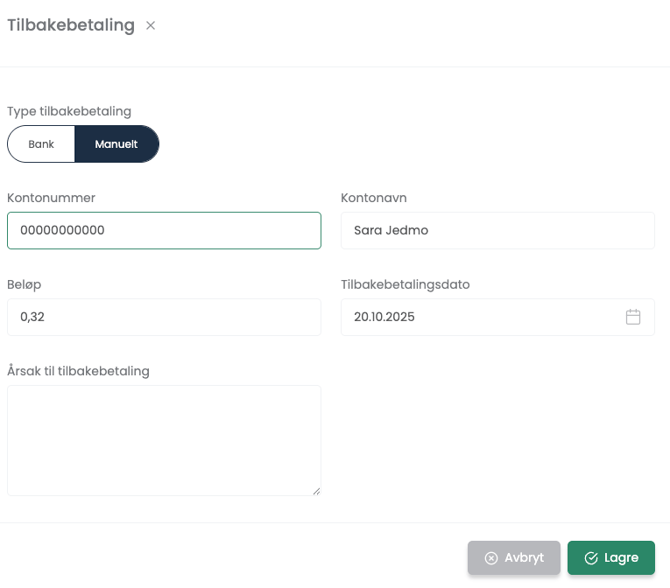
Task: Click the Beløp label
Action: pos(24,284)
